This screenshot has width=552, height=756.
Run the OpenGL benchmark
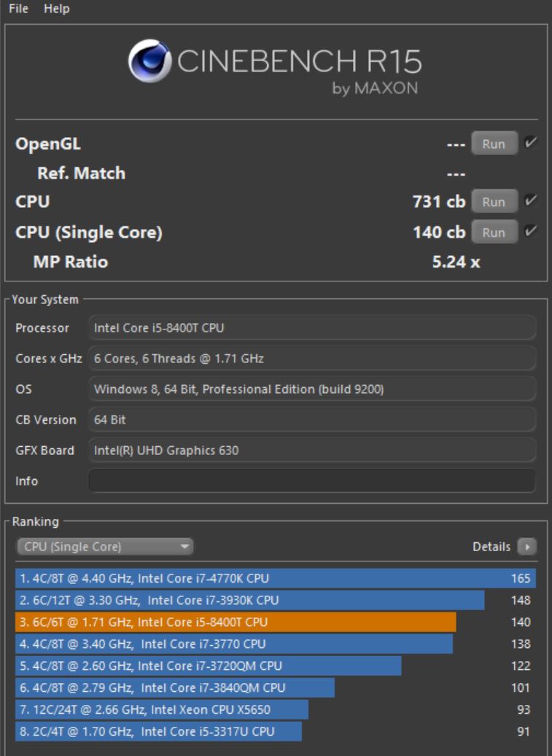tap(494, 144)
